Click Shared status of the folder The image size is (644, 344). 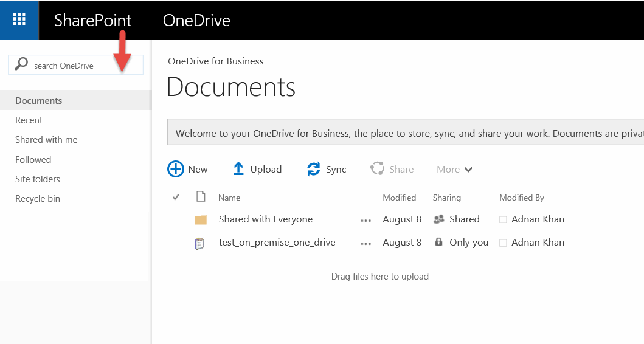(x=465, y=219)
